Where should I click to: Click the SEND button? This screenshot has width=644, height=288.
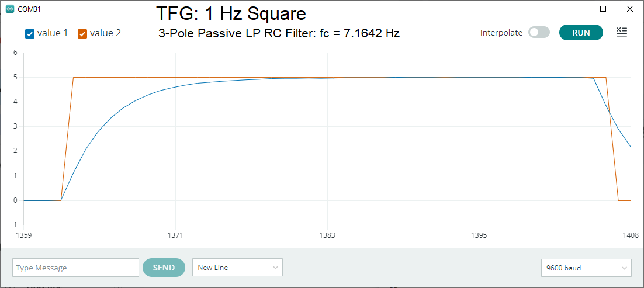click(x=164, y=268)
